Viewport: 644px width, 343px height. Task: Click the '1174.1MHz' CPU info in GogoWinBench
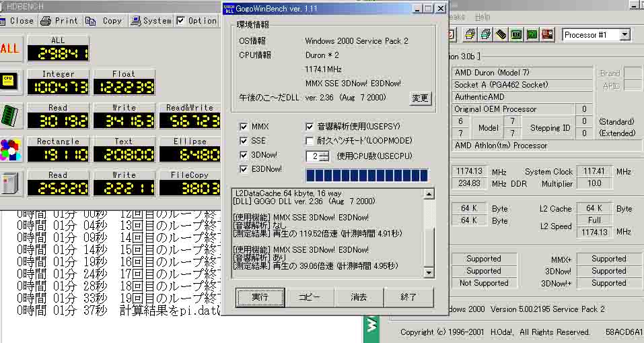click(324, 69)
